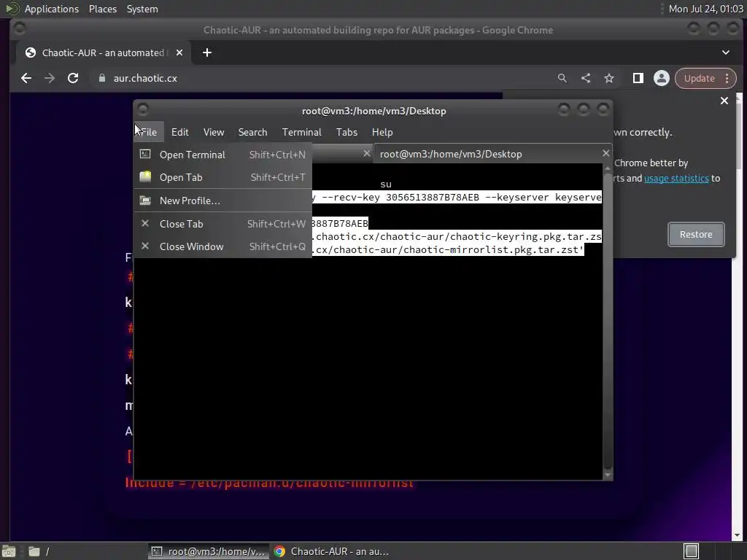Viewport: 747px width, 560px height.
Task: Click terminal scrollbar down arrow
Action: coord(608,475)
